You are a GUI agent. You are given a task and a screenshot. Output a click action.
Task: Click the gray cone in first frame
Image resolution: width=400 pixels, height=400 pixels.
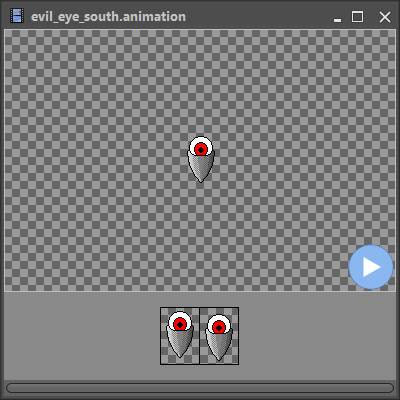click(180, 343)
